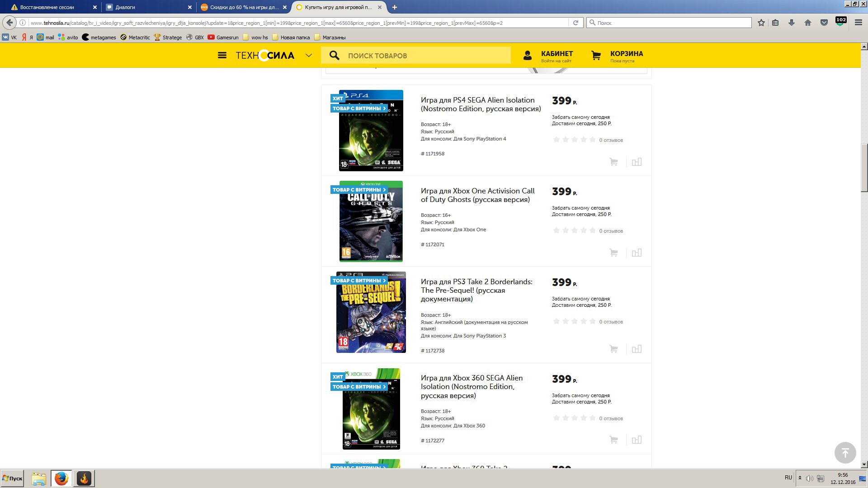Open the Gamesrun bookmark
The height and width of the screenshot is (488, 868).
(x=223, y=38)
